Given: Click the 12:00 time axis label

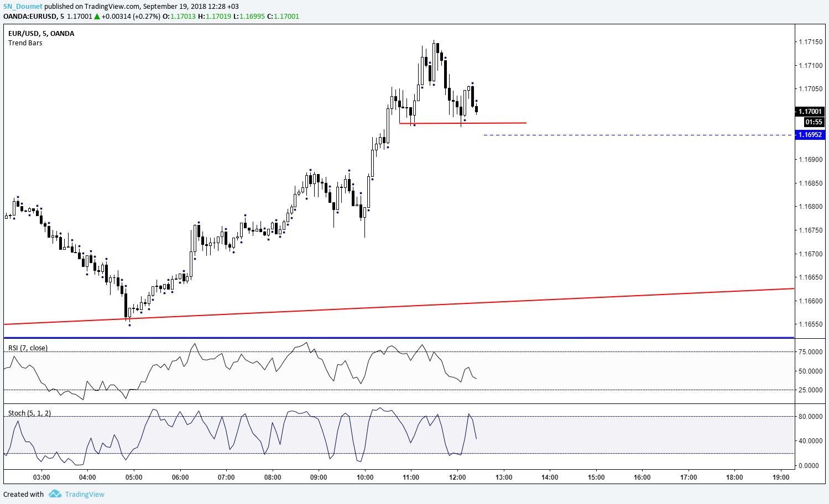Looking at the screenshot, I should [x=457, y=477].
